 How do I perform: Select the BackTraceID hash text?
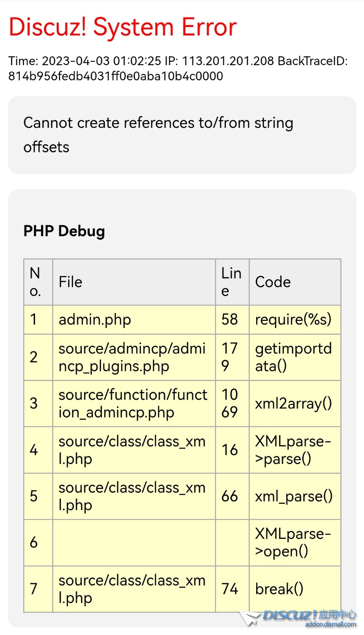coord(115,76)
